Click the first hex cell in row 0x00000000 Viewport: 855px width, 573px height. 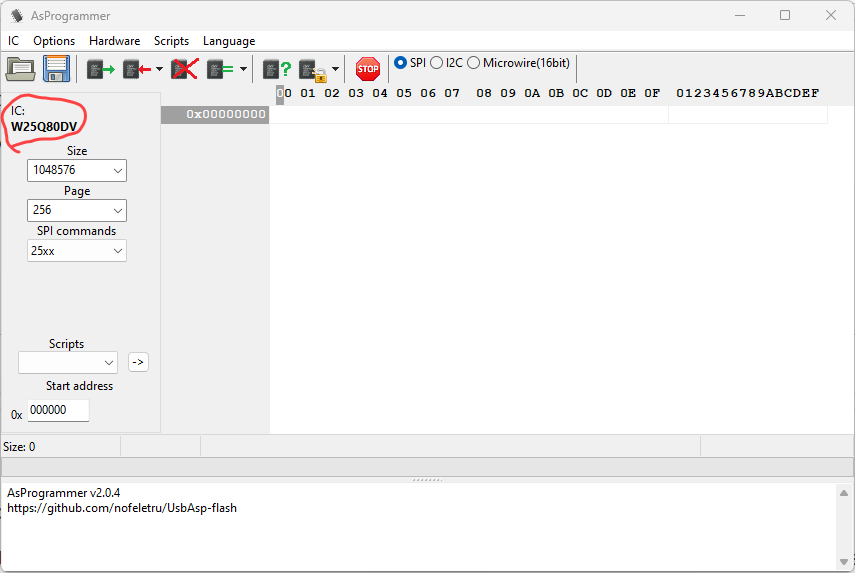click(284, 114)
